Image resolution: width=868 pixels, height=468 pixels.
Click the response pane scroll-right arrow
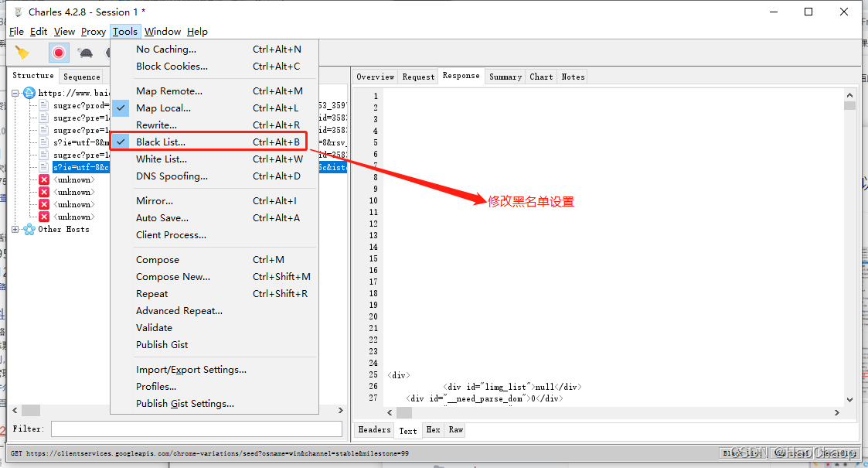coord(837,412)
